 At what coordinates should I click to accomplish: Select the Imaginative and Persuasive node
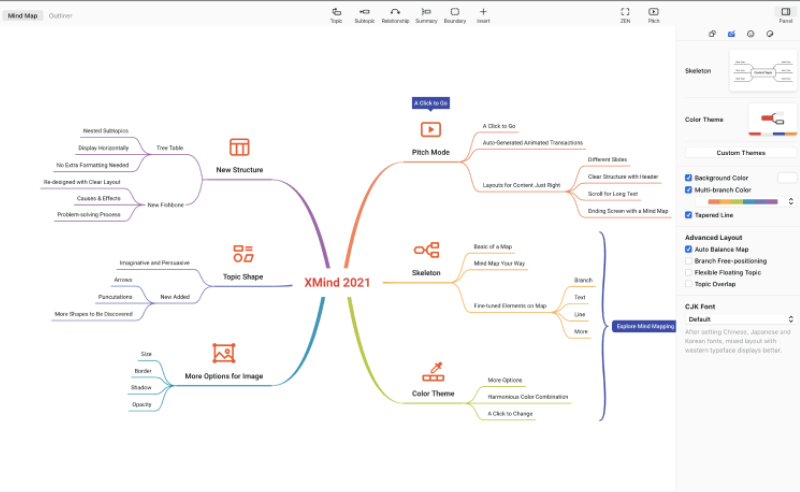(154, 263)
